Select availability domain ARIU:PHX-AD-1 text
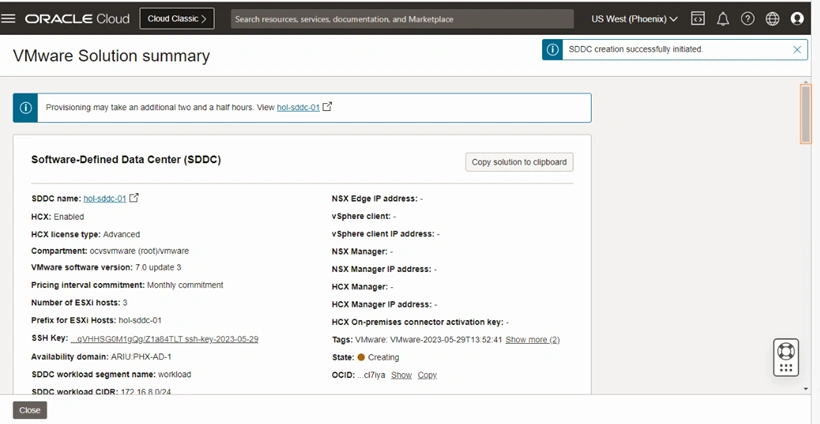This screenshot has width=820, height=424. [x=141, y=357]
